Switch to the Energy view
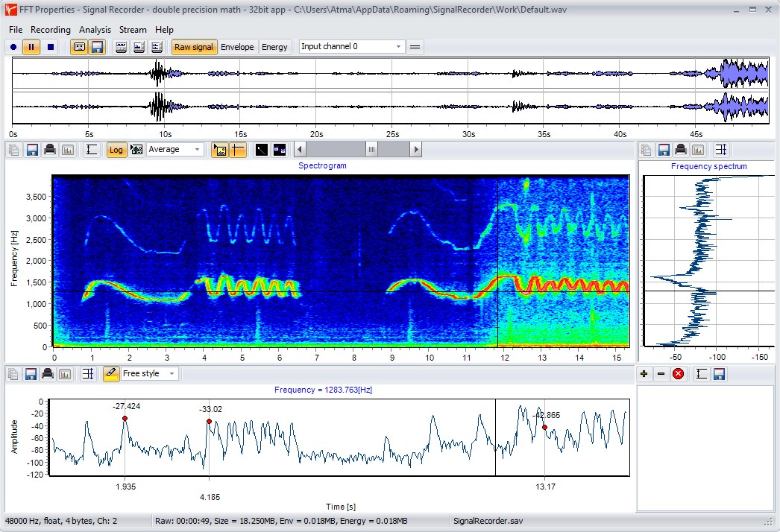 [x=274, y=47]
